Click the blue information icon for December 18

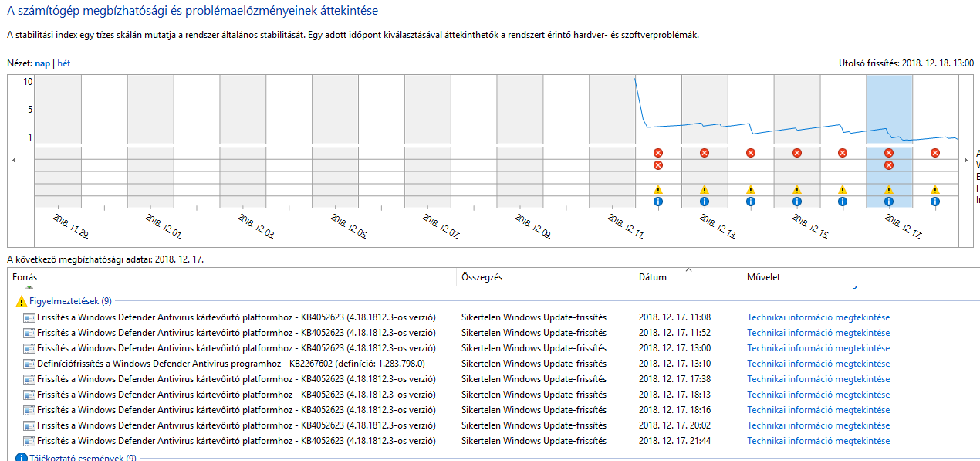coord(935,202)
